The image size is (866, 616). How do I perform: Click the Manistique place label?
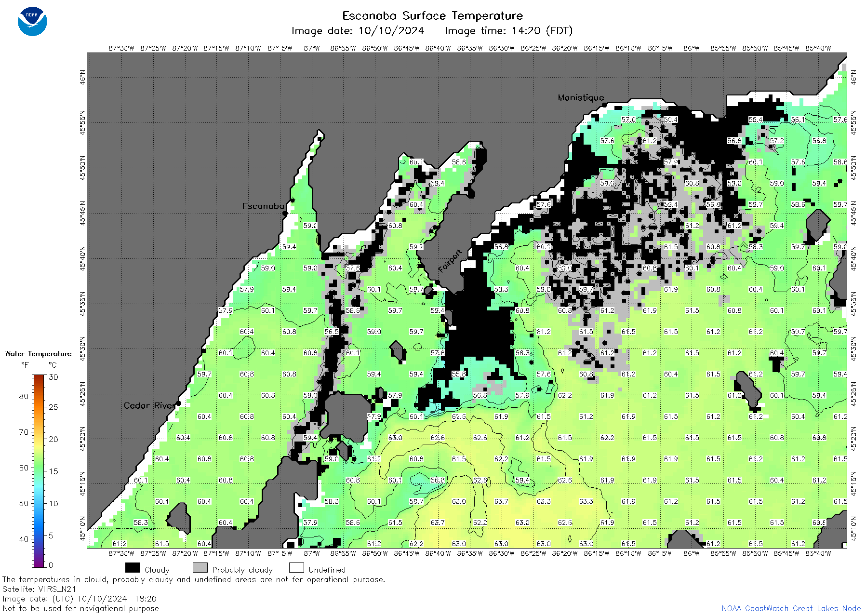(581, 97)
